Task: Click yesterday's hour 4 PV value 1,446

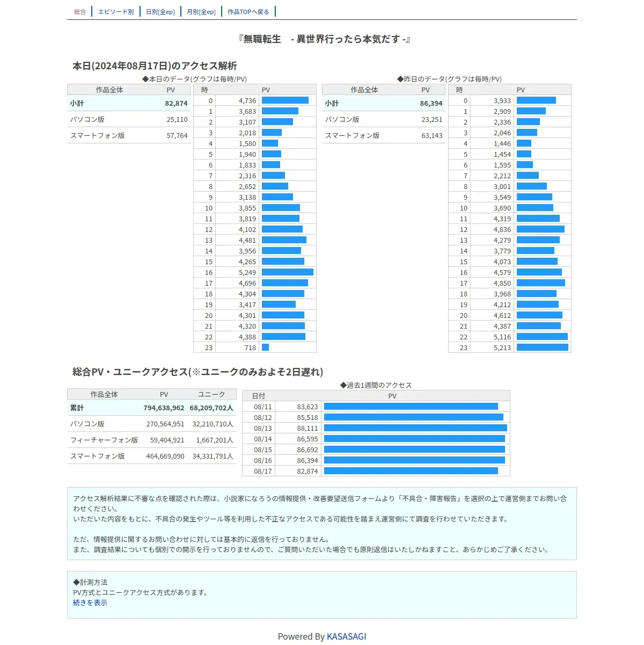Action: pyautogui.click(x=502, y=143)
